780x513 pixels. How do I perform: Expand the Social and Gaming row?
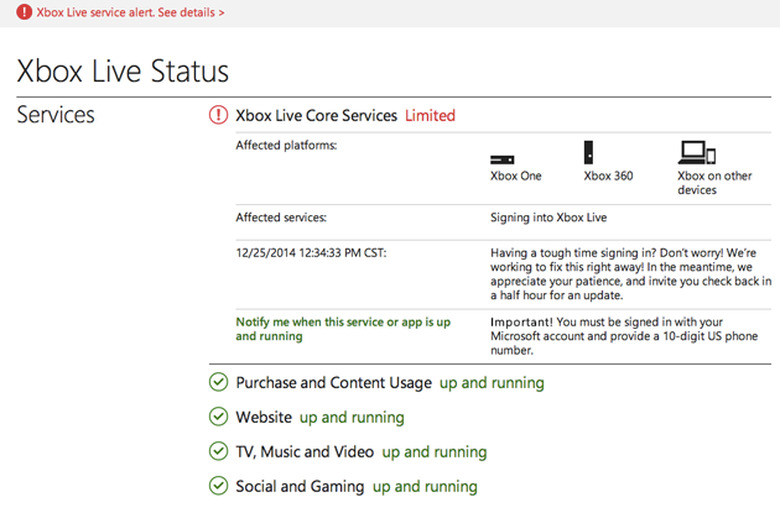tap(300, 487)
